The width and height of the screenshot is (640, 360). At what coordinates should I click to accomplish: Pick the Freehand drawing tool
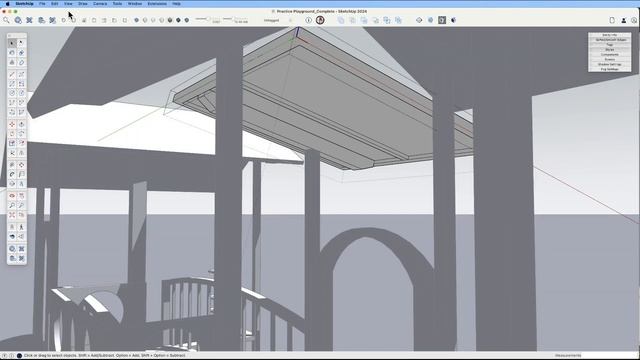(x=22, y=74)
